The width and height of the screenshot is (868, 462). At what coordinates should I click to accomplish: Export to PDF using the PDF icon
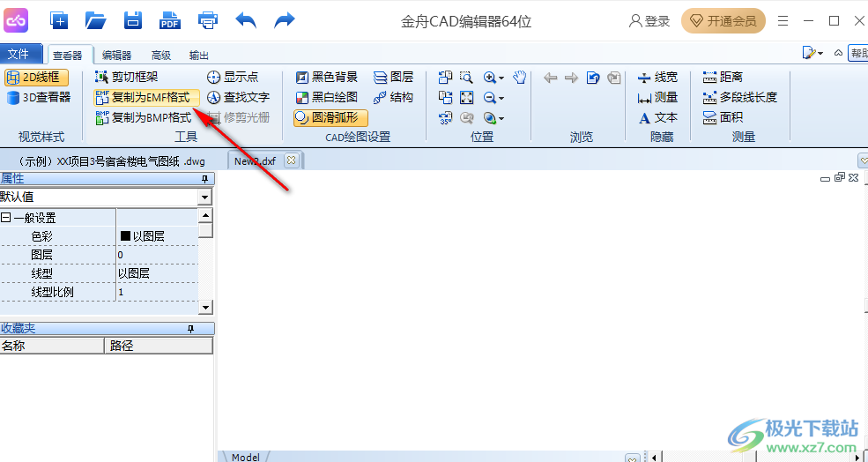[170, 21]
